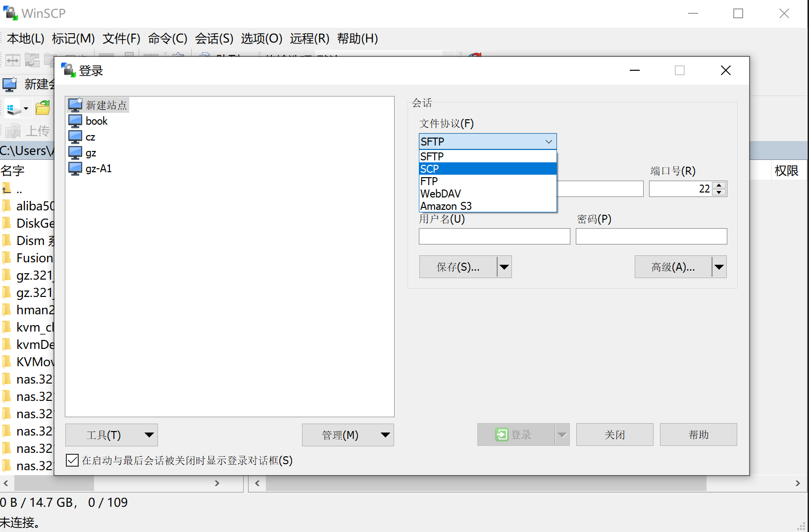Viewport: 809px width, 532px height.
Task: Click the folder icon of Fusion
Action: (x=6, y=257)
